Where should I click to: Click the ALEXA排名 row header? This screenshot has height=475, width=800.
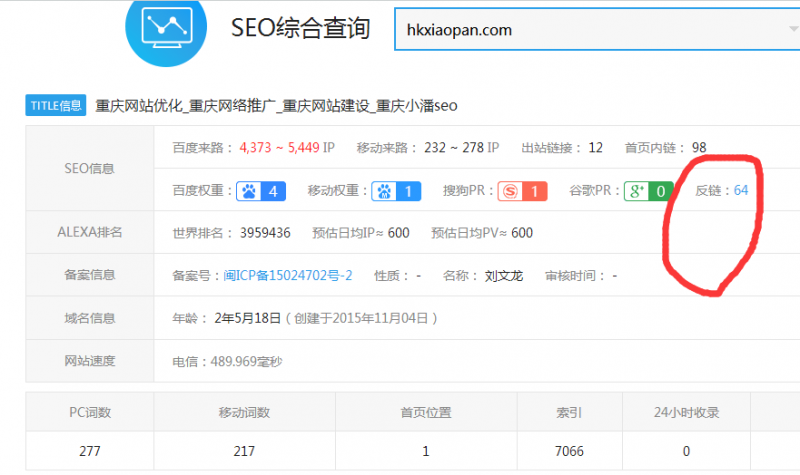click(x=90, y=232)
